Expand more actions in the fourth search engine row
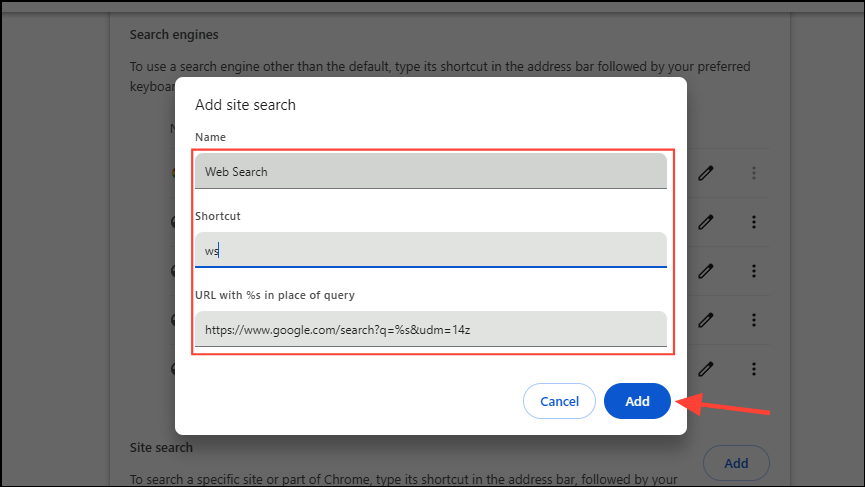This screenshot has height=487, width=865. tap(754, 319)
